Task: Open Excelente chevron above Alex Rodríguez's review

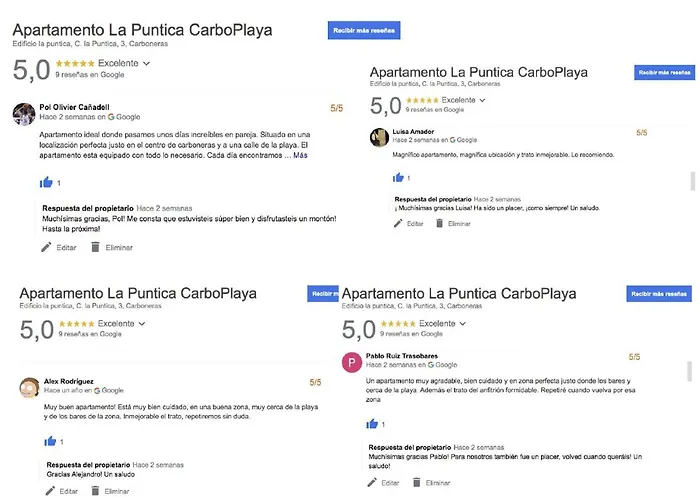Action: coord(142,324)
